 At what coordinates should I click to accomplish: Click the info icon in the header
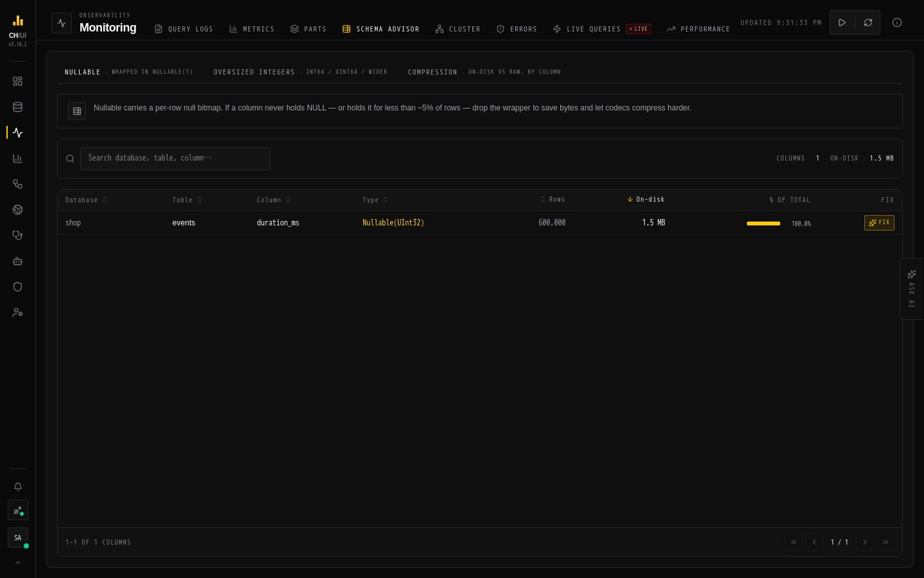point(897,22)
